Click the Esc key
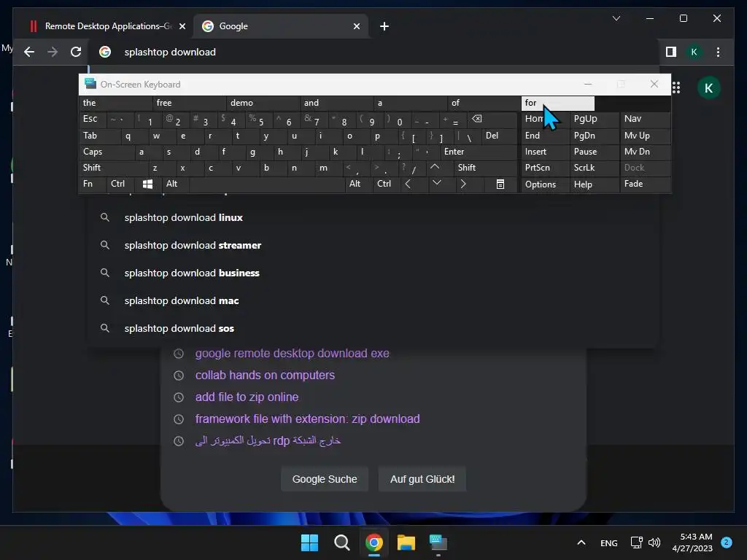Screen dimensions: 747x560 92,119
